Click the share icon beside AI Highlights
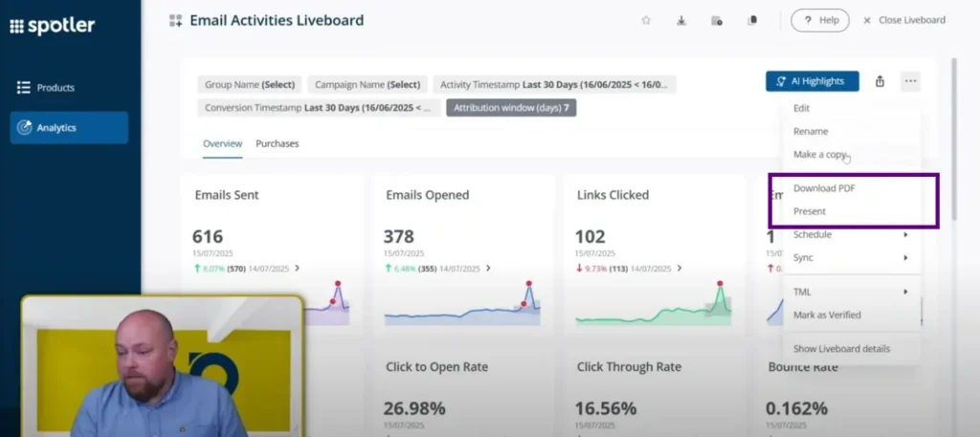Screen dimensions: 980x437 click(x=880, y=82)
